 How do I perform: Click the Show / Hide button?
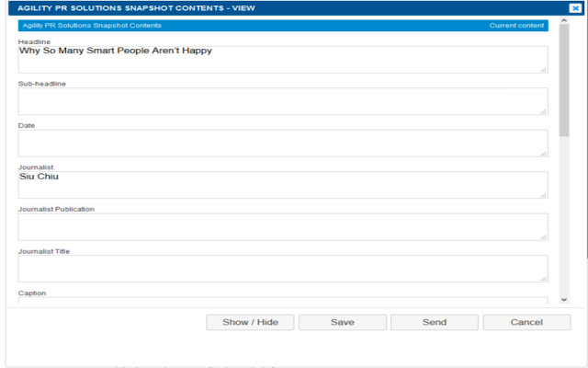point(250,322)
